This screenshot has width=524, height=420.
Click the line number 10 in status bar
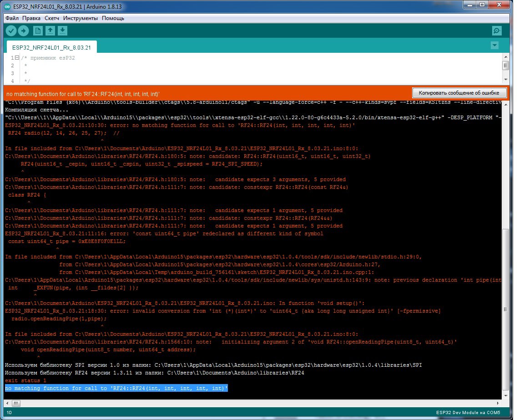(9, 413)
